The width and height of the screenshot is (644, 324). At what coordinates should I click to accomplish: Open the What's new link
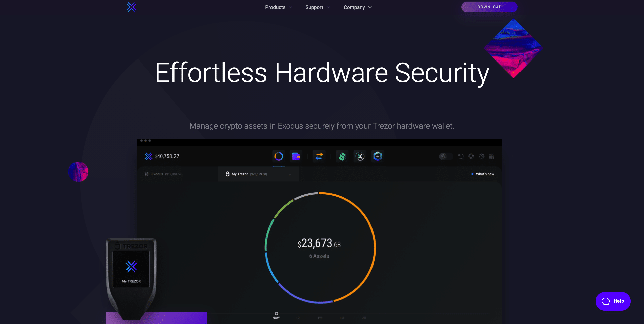click(483, 174)
